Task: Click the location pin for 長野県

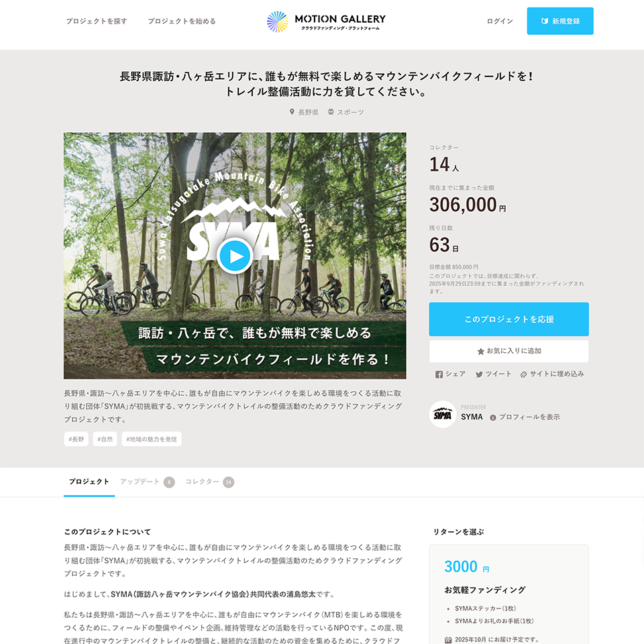Action: 292,112
